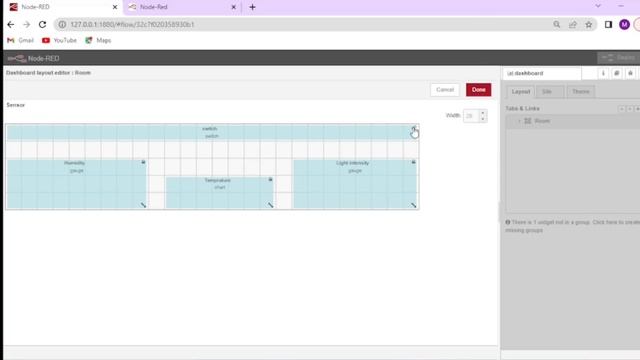
Task: Open the tab search dropdown chevron
Action: 598,6
